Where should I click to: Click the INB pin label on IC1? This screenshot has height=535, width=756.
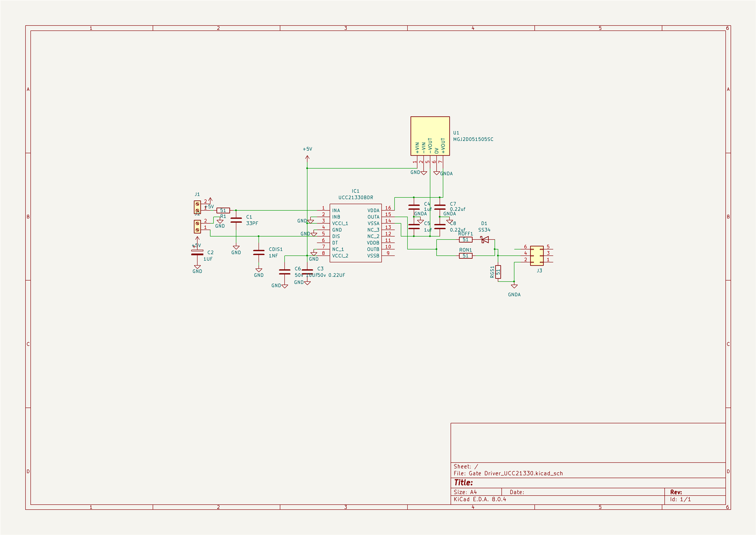pyautogui.click(x=336, y=217)
